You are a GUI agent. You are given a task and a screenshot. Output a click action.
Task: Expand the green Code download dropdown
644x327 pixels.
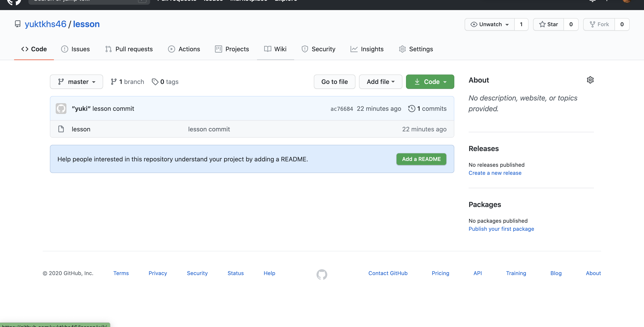430,82
